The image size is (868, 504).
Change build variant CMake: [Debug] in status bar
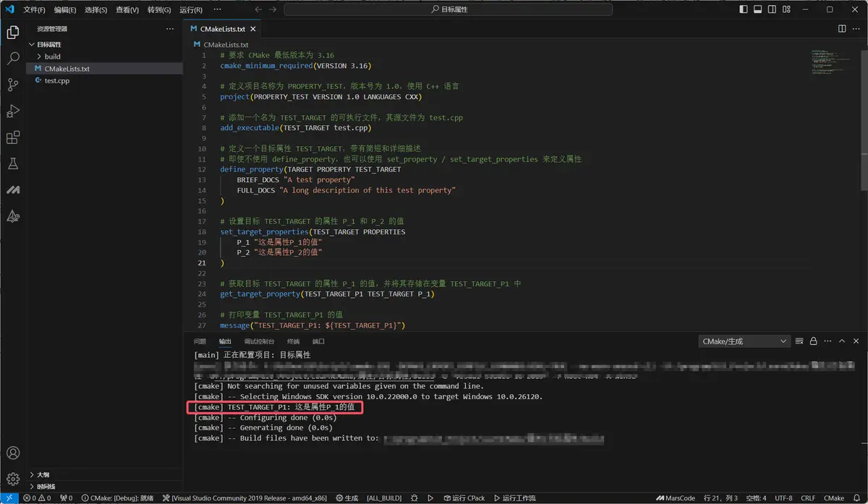pos(118,498)
